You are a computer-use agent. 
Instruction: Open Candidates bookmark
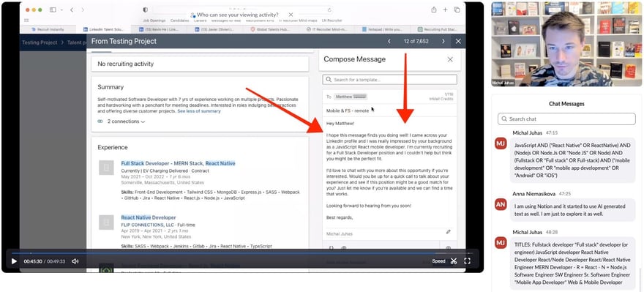coord(179,20)
